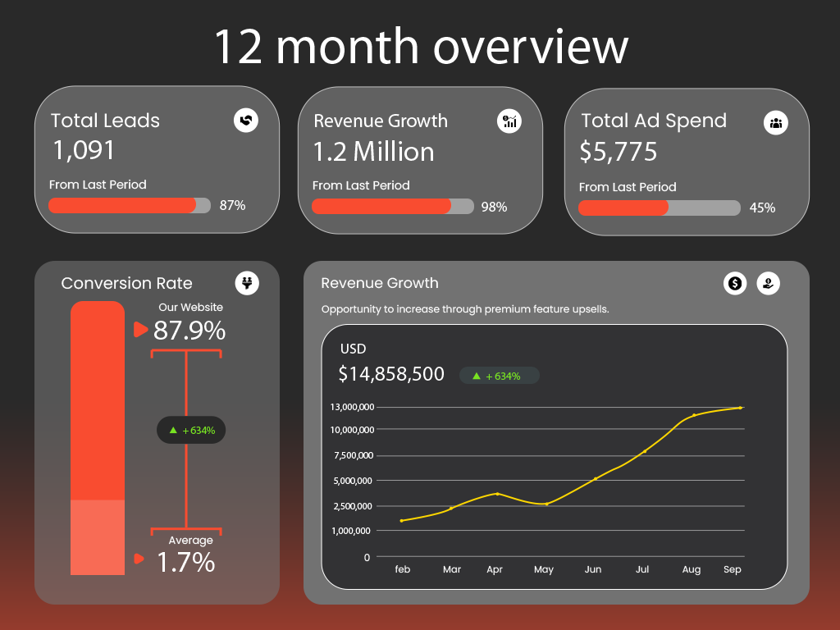Click the bar chart icon on the Revenue Growth card
The width and height of the screenshot is (840, 630).
(509, 121)
